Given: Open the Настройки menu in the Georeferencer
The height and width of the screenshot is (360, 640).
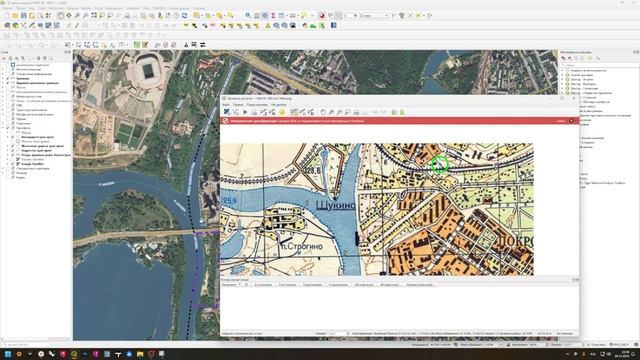Looking at the screenshot, I should (x=279, y=105).
